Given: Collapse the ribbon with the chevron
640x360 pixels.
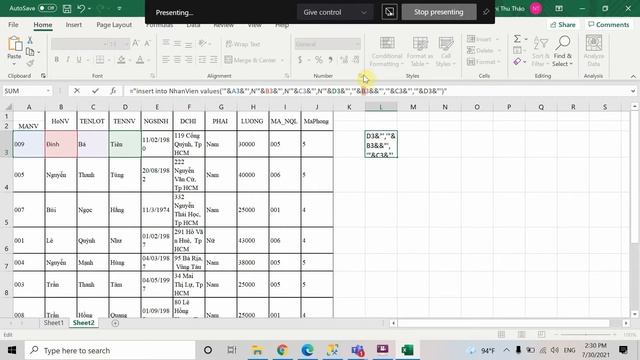Looking at the screenshot, I should tap(633, 76).
